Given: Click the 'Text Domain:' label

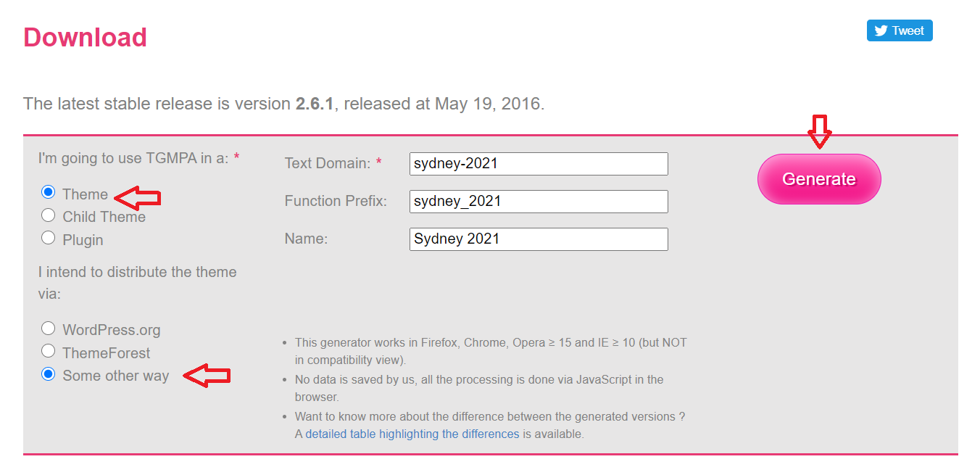Looking at the screenshot, I should [x=328, y=163].
